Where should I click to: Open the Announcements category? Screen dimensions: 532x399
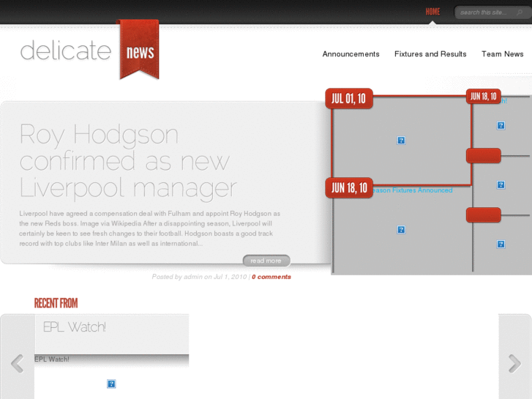[351, 54]
